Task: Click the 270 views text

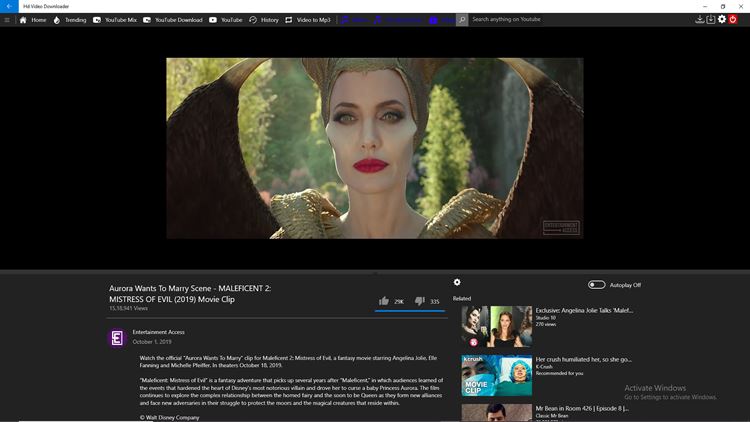Action: coord(546,324)
